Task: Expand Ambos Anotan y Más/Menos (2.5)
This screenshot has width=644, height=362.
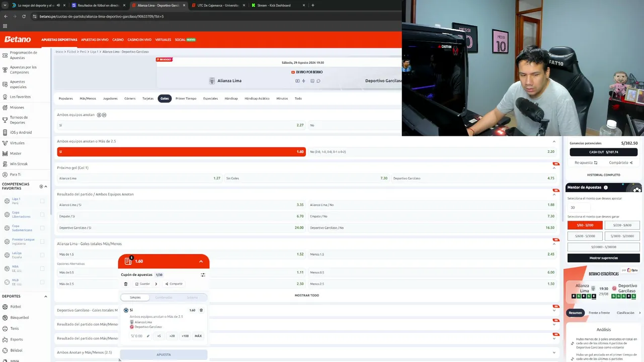Action: coord(554,352)
